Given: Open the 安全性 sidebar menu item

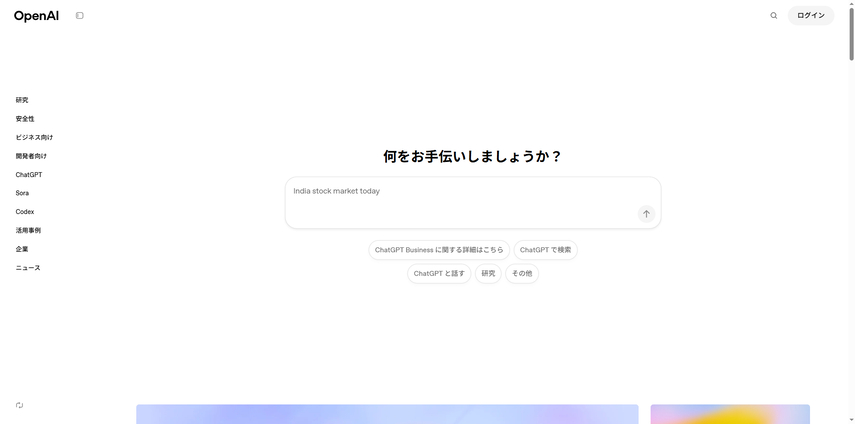Looking at the screenshot, I should 25,119.
